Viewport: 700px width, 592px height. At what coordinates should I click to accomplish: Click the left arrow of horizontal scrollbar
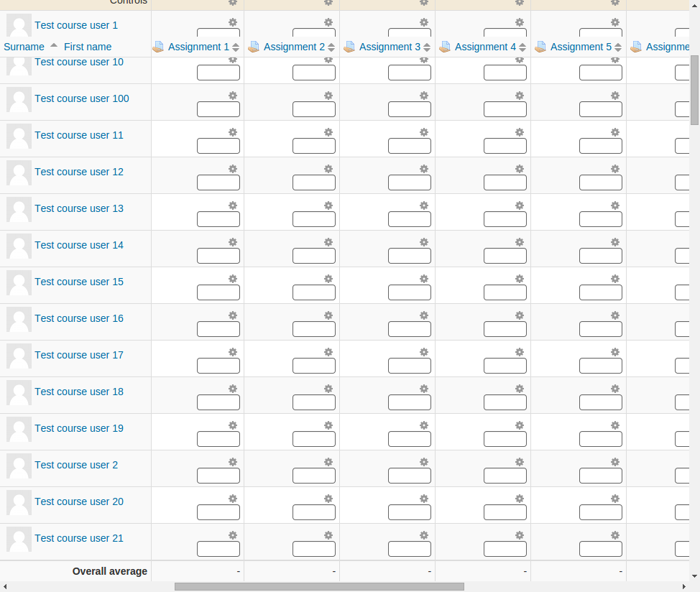point(5,587)
